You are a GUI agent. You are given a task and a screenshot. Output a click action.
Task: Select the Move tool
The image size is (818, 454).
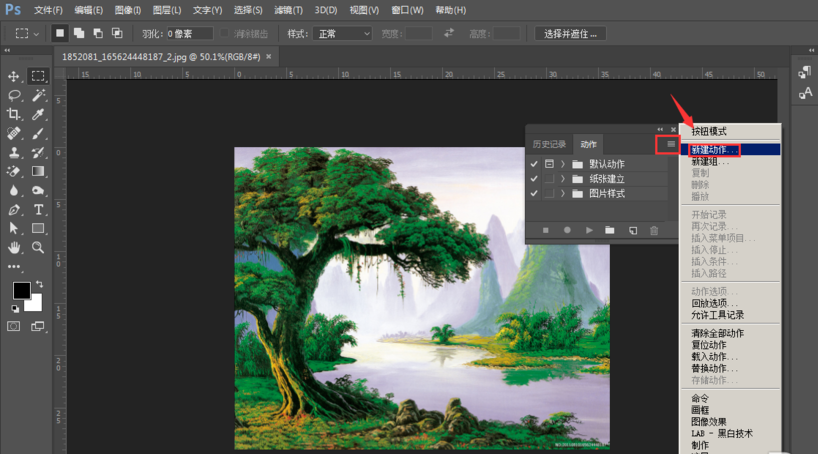[14, 76]
